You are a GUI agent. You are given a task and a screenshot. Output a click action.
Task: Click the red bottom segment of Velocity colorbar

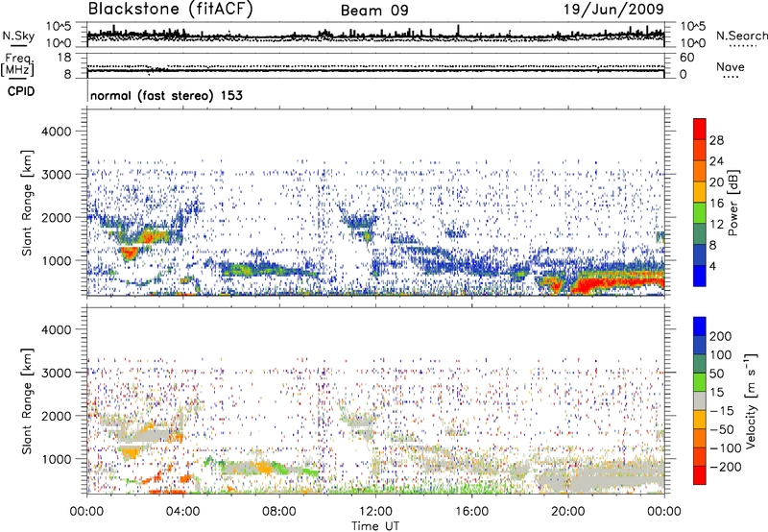pos(700,475)
